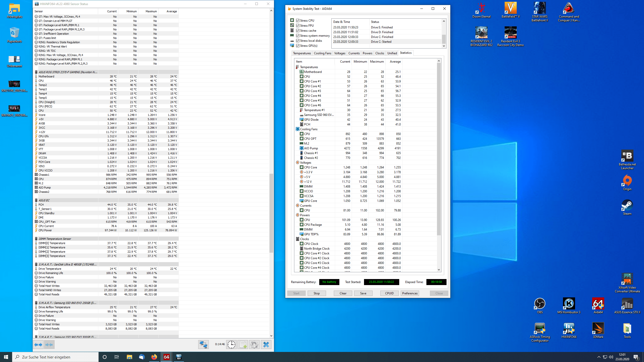Open Windows Start menu button
Image resolution: width=644 pixels, height=362 pixels.
point(6,357)
